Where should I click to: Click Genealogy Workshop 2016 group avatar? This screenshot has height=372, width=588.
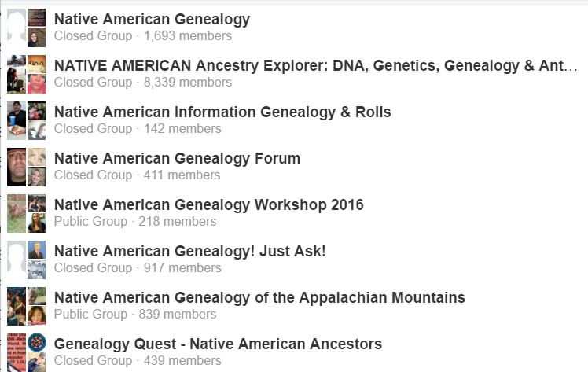(26, 213)
